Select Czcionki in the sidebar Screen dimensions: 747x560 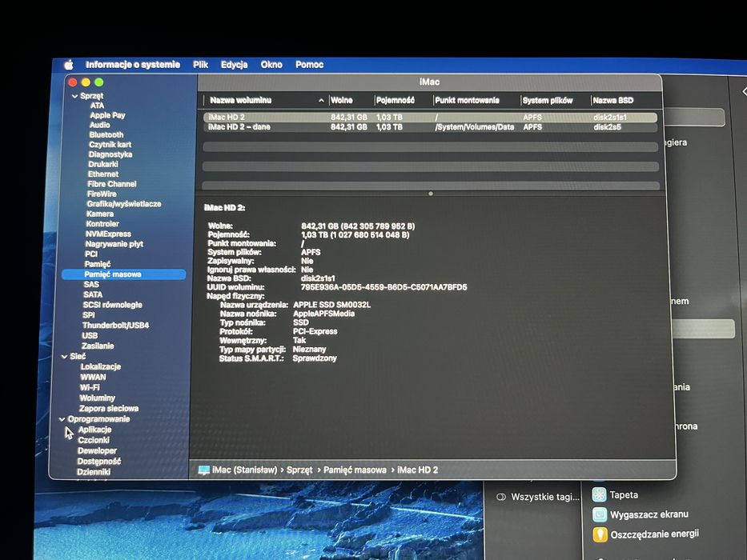click(94, 440)
